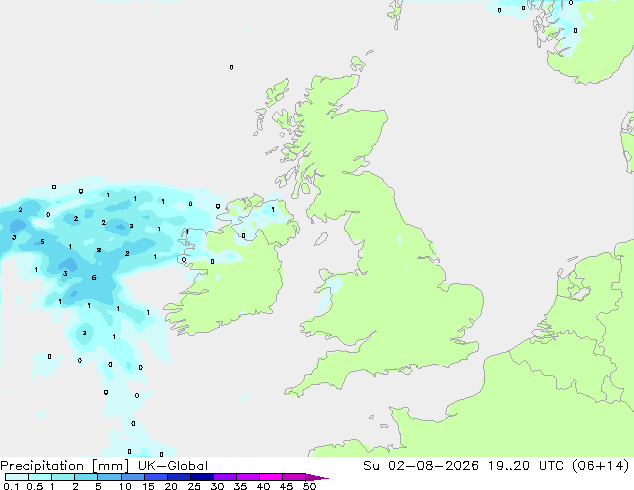Click the legend label '30'
This screenshot has width=634, height=490.
tap(217, 486)
